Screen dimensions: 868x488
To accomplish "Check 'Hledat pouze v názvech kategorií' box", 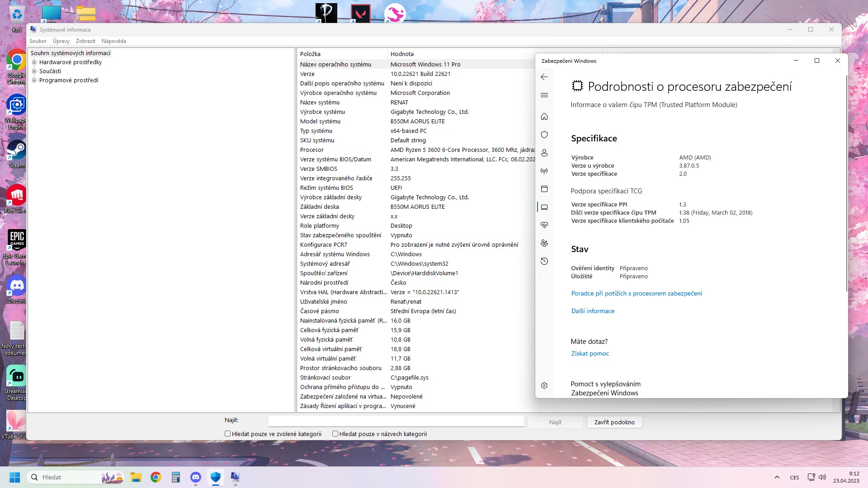I will [x=335, y=434].
